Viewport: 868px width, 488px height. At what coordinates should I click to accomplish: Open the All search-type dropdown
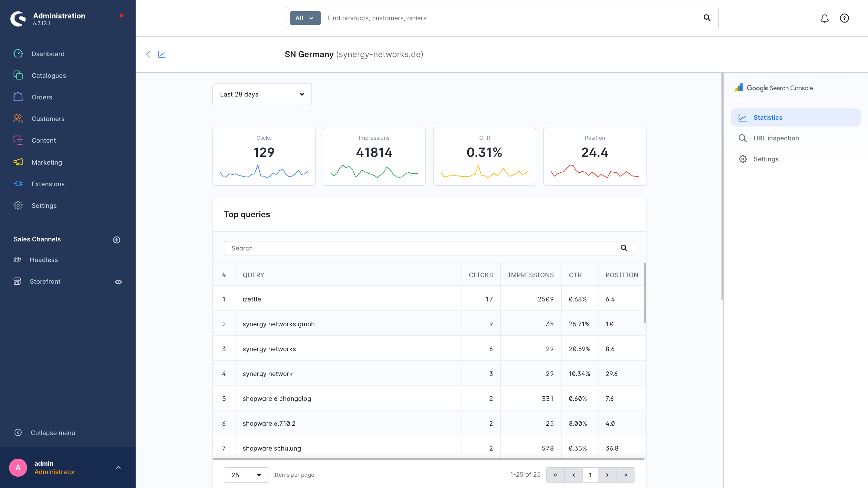click(305, 18)
